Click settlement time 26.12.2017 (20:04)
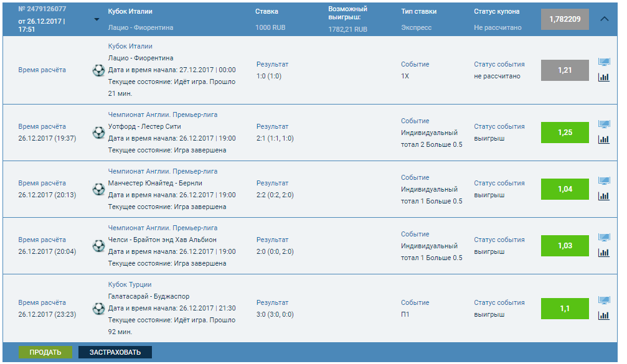627x364 pixels. 47,252
